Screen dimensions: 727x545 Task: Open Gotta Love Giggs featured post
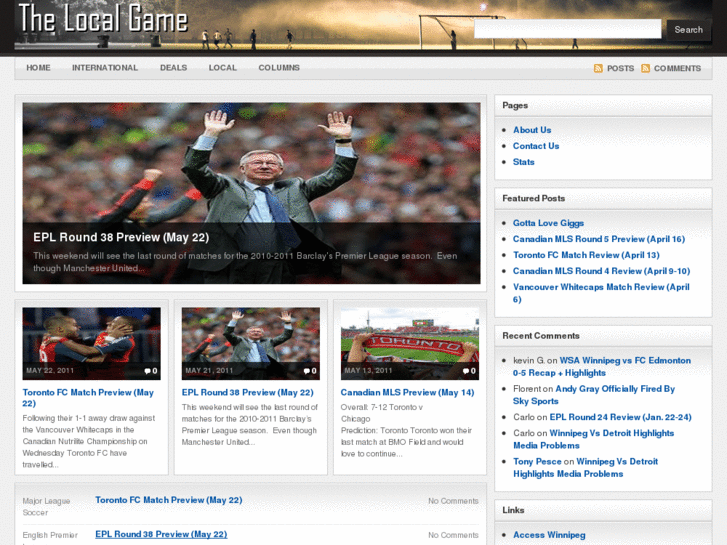(548, 223)
